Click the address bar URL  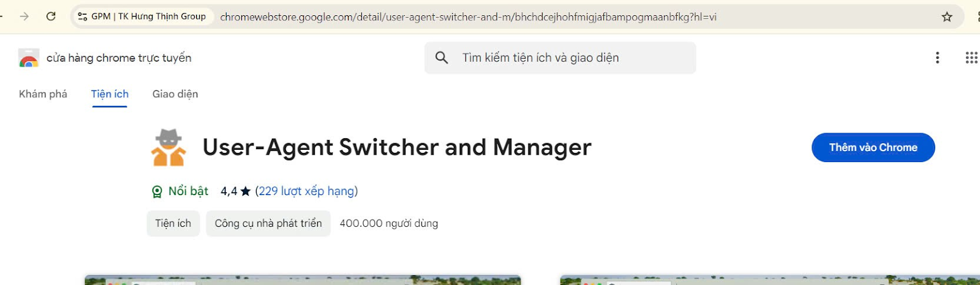click(x=468, y=17)
